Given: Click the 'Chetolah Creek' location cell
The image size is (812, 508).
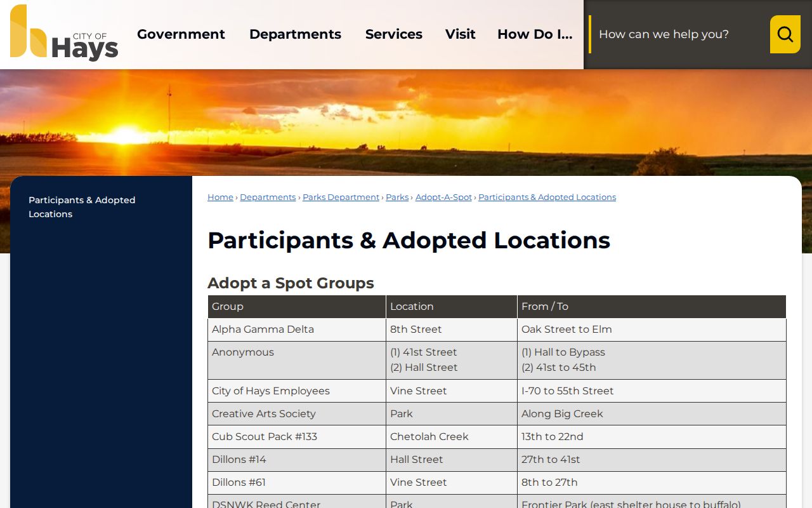Looking at the screenshot, I should [452, 437].
